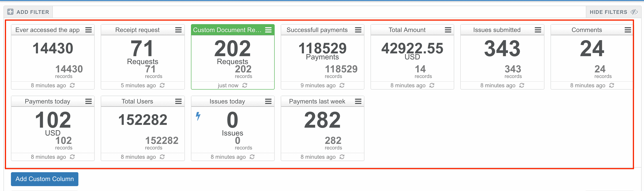Open menu of Total Amount card
Viewport: 644px width, 191px height.
(448, 30)
